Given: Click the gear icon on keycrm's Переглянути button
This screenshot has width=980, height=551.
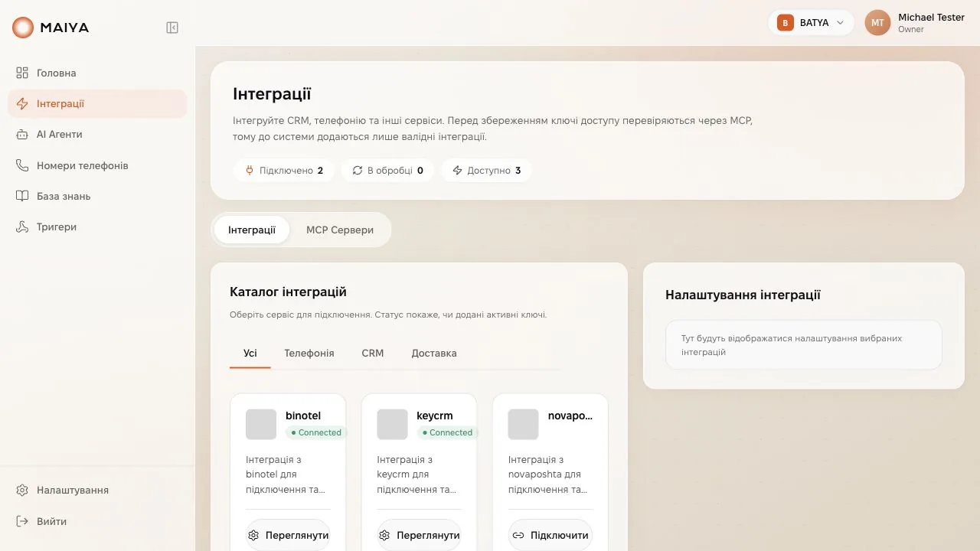Looking at the screenshot, I should tap(384, 535).
